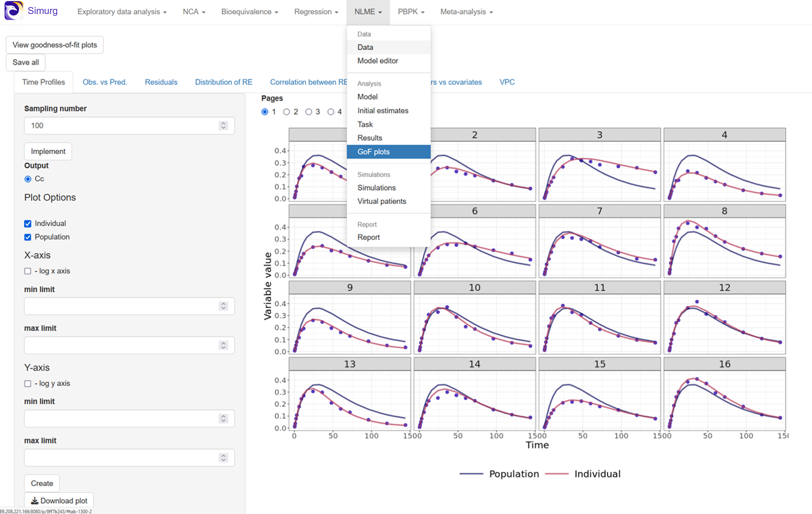Expand the Meta-analysis menu

click(x=466, y=12)
